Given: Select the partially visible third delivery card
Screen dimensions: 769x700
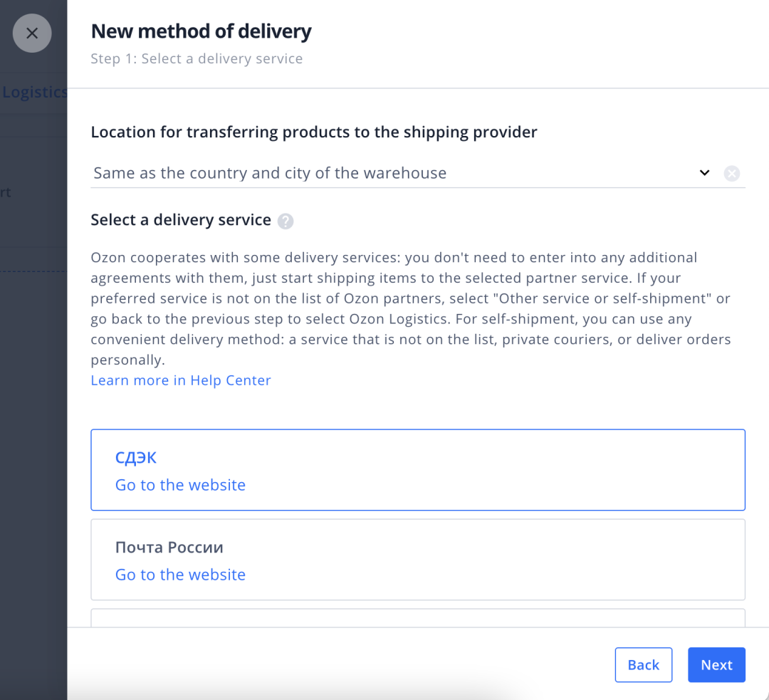Looking at the screenshot, I should coord(417,617).
